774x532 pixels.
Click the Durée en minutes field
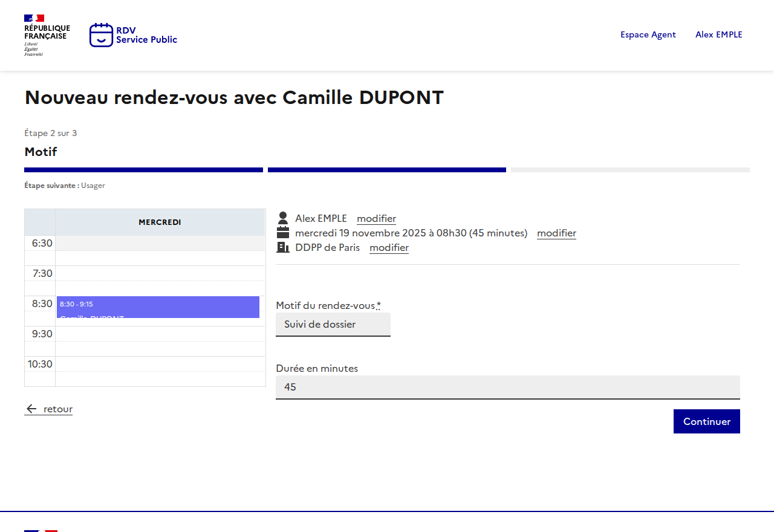click(x=507, y=387)
